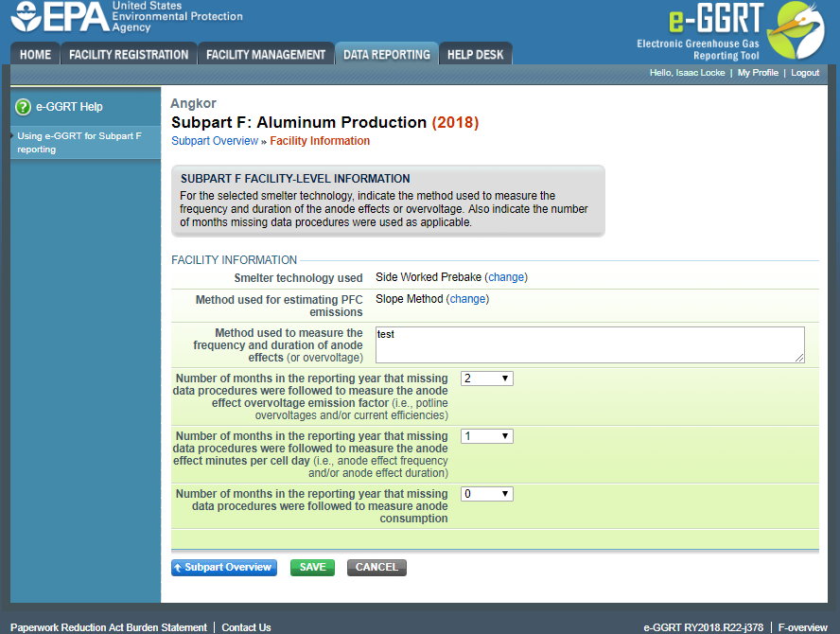Click the 'Facility Information' breadcrumb text
The height and width of the screenshot is (634, 840).
[x=320, y=141]
